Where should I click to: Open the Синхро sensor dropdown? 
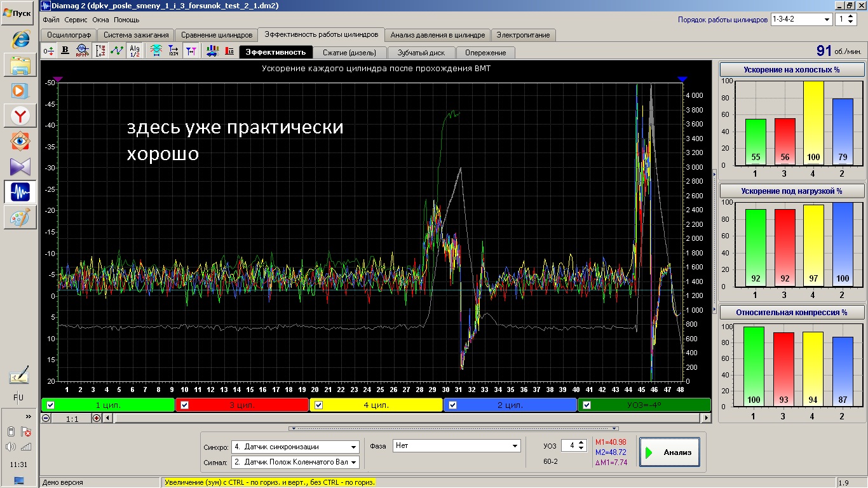click(295, 447)
